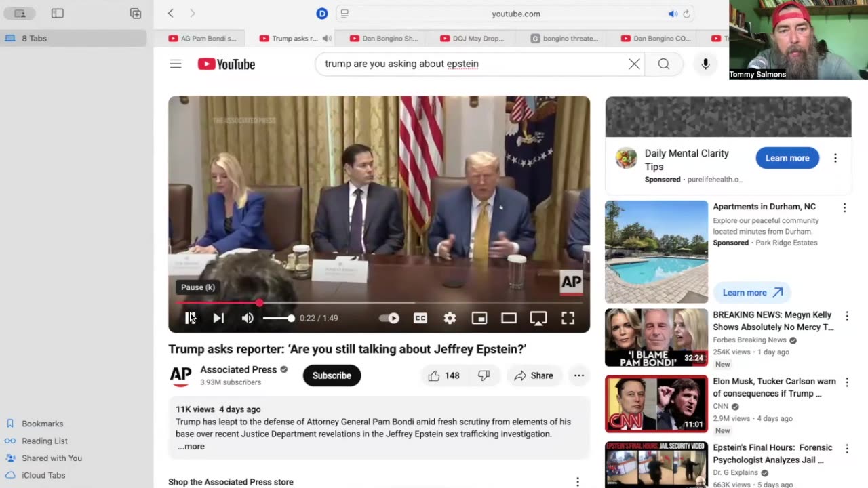868x488 pixels.
Task: Open Shared with You in sidebar
Action: pyautogui.click(x=52, y=458)
